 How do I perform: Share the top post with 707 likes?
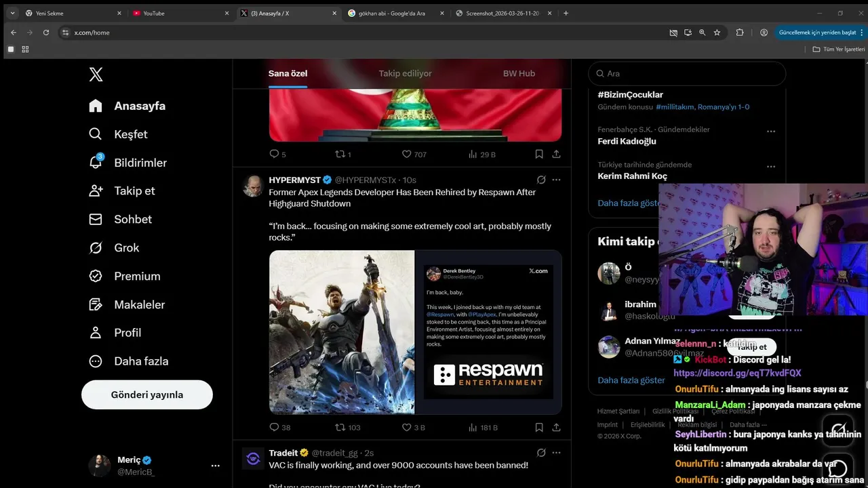556,155
